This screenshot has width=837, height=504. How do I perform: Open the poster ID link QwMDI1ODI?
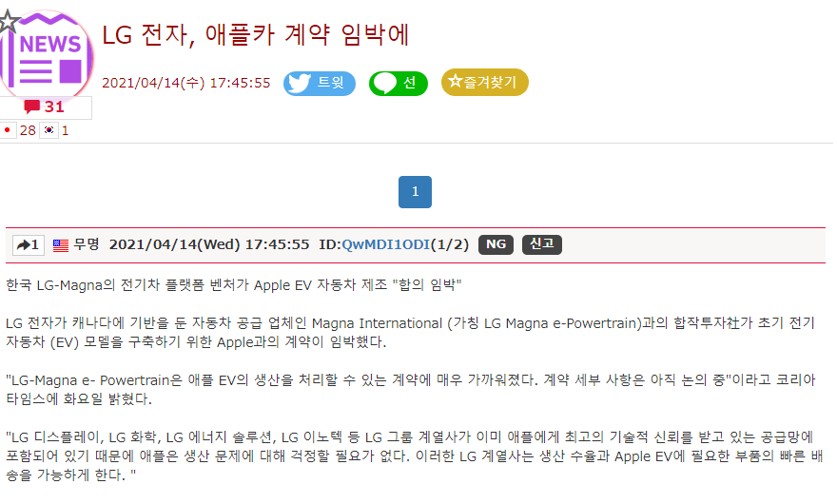tap(384, 244)
